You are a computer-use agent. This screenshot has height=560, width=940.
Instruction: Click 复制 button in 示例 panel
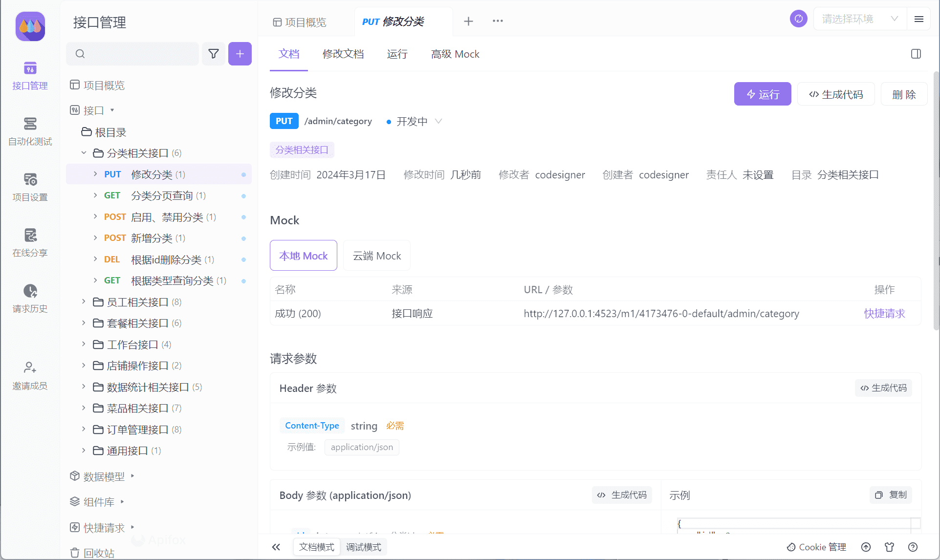click(x=891, y=495)
